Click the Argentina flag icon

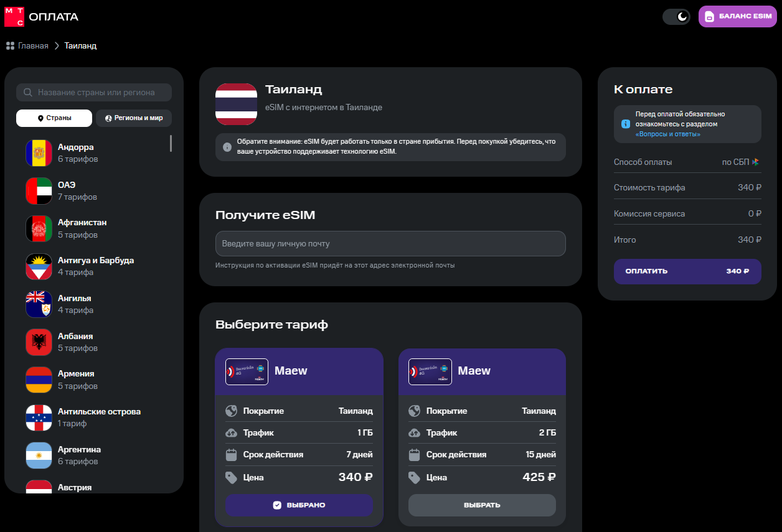tap(39, 455)
